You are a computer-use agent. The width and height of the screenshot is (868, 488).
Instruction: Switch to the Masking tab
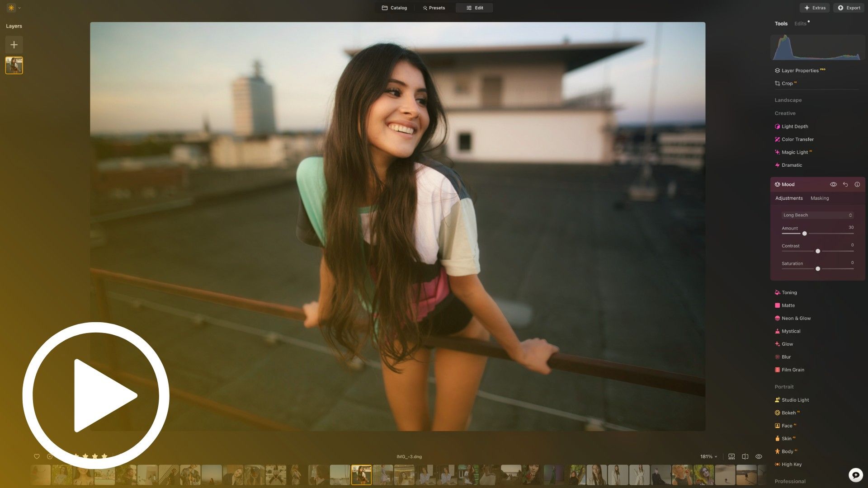pos(819,198)
